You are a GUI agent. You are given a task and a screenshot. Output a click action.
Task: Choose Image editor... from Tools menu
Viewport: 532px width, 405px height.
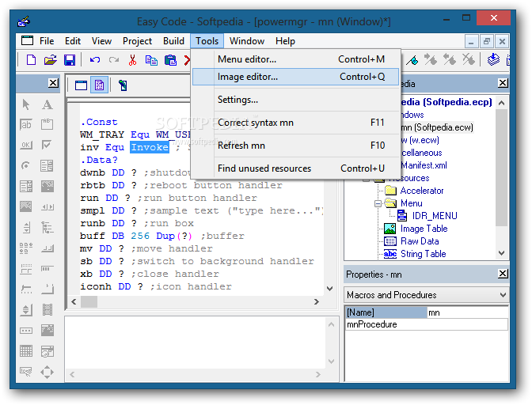point(295,77)
